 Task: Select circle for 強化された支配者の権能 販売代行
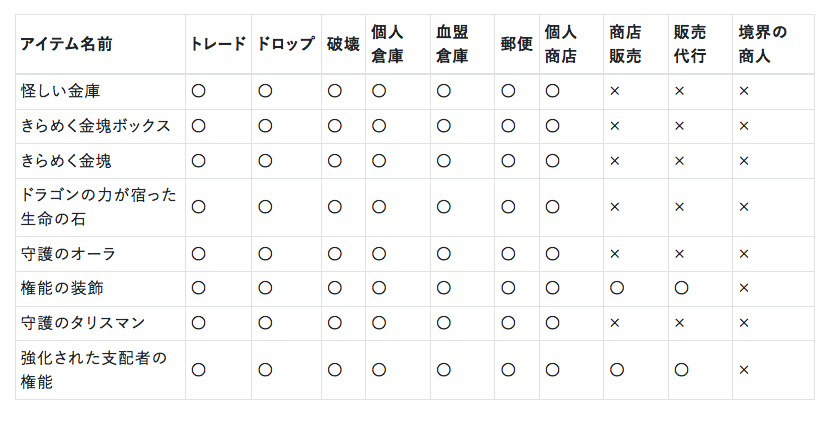pos(681,370)
